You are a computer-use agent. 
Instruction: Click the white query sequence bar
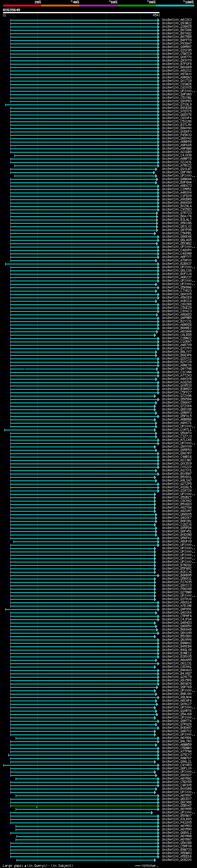pos(81,12)
